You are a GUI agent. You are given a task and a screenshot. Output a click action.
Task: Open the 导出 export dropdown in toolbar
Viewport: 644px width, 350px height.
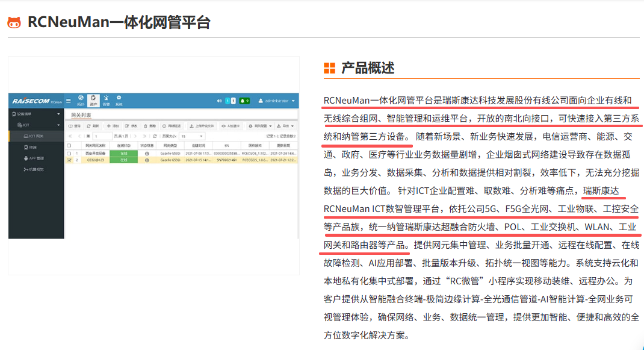pos(285,126)
